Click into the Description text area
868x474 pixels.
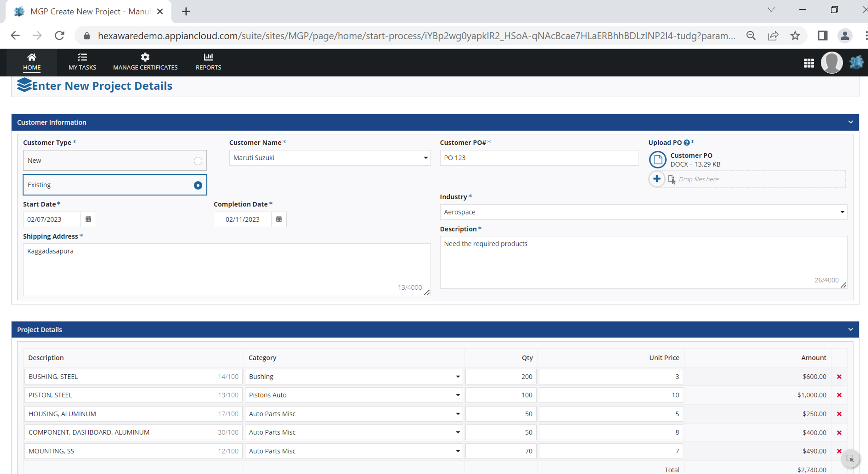643,262
